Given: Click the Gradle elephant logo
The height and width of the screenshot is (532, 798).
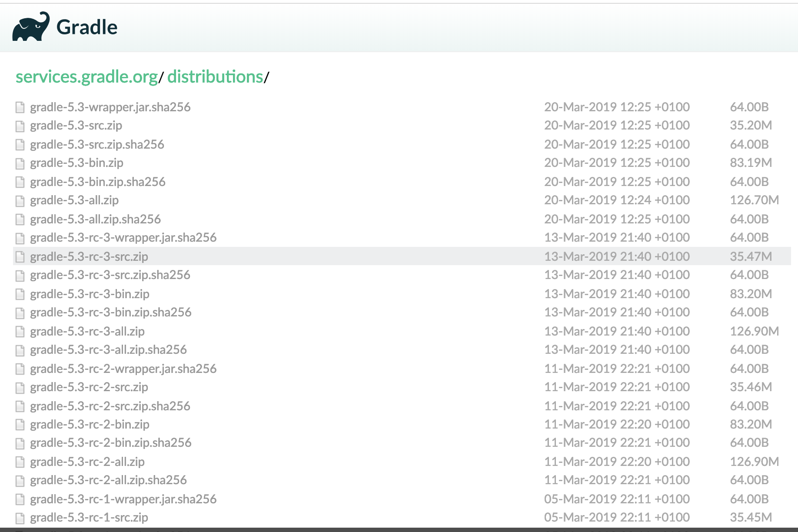Looking at the screenshot, I should [31, 27].
